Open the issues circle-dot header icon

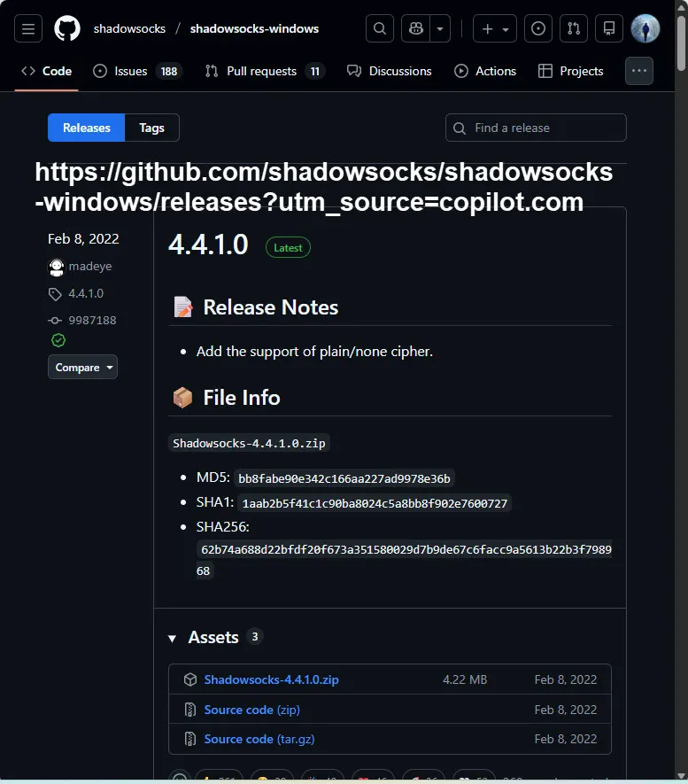(538, 28)
